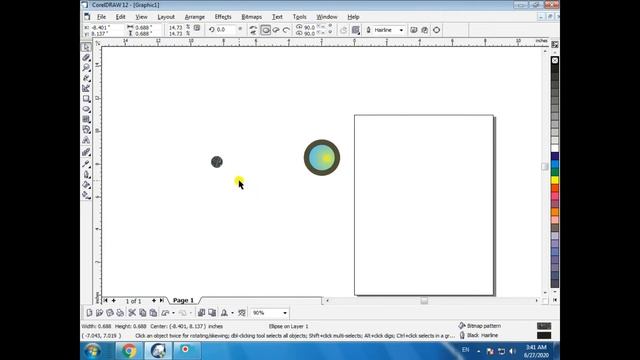Image resolution: width=640 pixels, height=360 pixels.
Task: Switch to the Page 1 tab
Action: [x=183, y=300]
